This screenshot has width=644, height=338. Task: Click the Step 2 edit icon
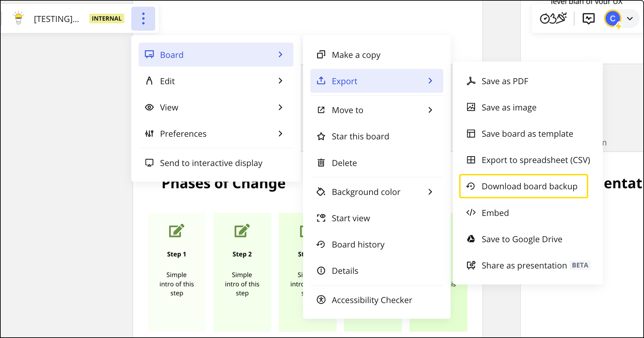(x=242, y=231)
